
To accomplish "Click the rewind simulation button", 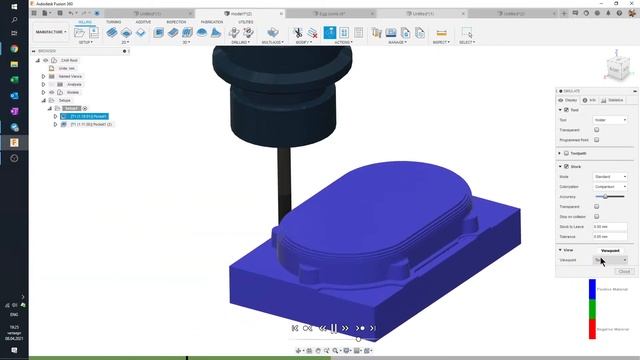I will point(322,328).
